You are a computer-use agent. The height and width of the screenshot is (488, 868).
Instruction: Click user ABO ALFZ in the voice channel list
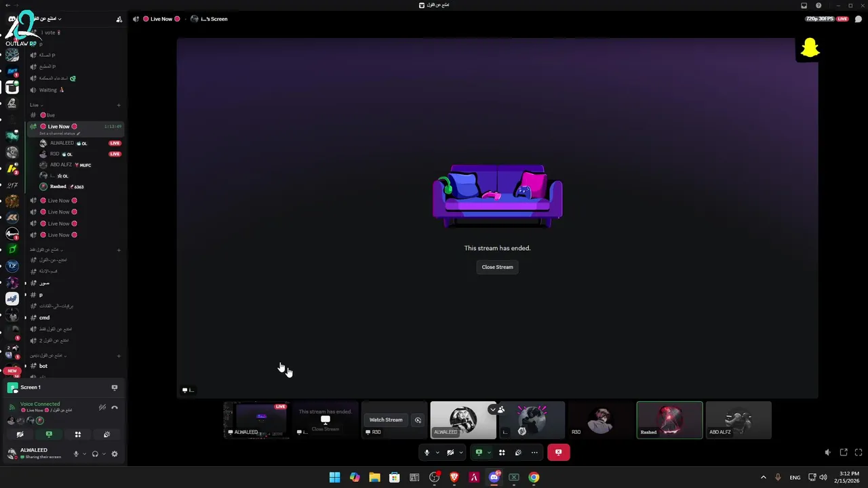click(x=80, y=165)
